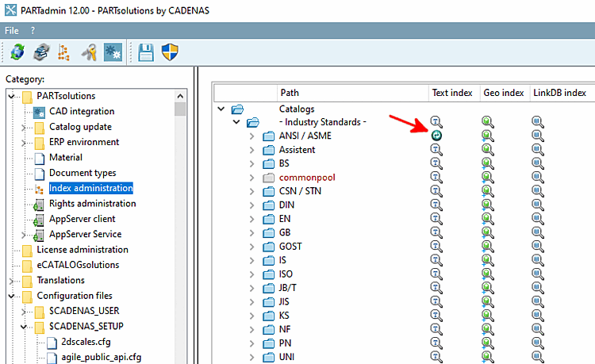Select eCATALOGsolutions category
Viewport: 595px width, 364px height.
click(x=78, y=265)
